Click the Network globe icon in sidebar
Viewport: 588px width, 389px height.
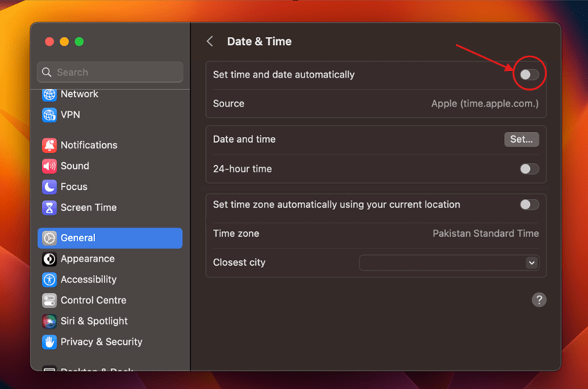[x=49, y=94]
